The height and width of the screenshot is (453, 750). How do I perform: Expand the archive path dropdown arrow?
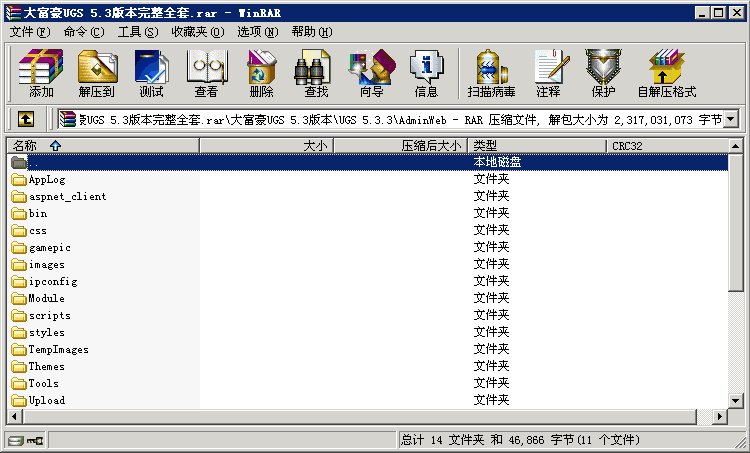[730, 120]
